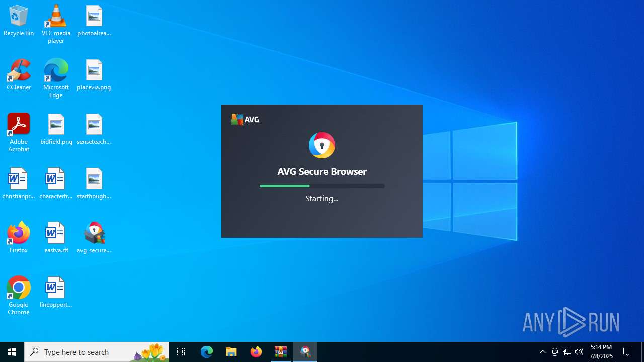Open the Action Center notifications
Screen dimensions: 644x362
click(628, 352)
